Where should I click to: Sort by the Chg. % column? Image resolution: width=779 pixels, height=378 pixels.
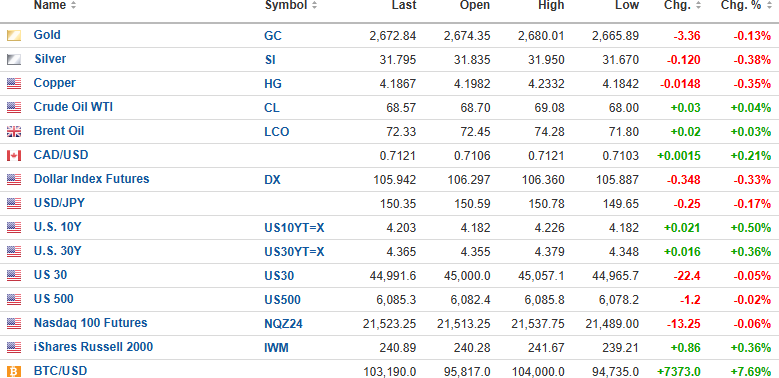746,5
